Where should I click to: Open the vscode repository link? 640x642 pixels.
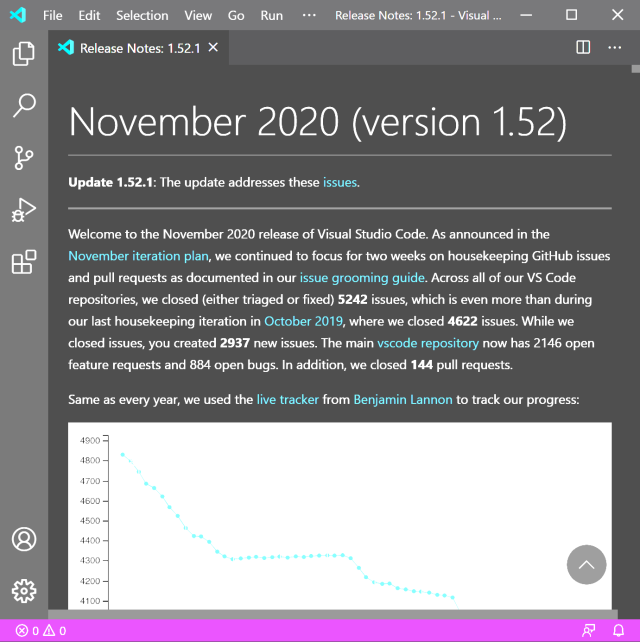tap(428, 343)
